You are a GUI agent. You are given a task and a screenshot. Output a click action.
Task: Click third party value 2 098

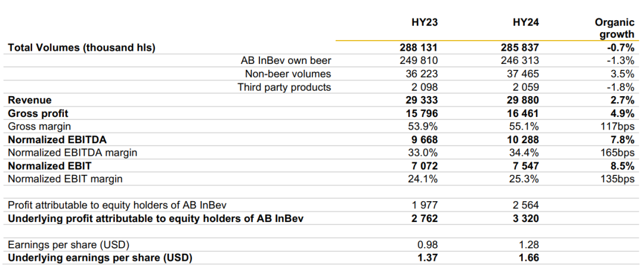[425, 87]
